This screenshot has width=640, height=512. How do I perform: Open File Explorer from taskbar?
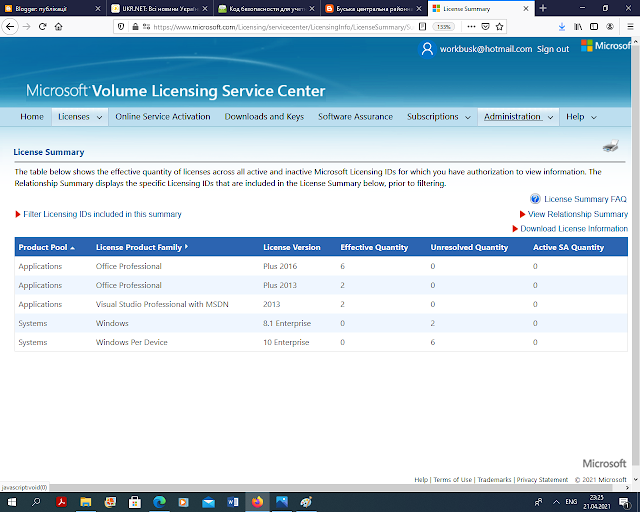tap(85, 502)
